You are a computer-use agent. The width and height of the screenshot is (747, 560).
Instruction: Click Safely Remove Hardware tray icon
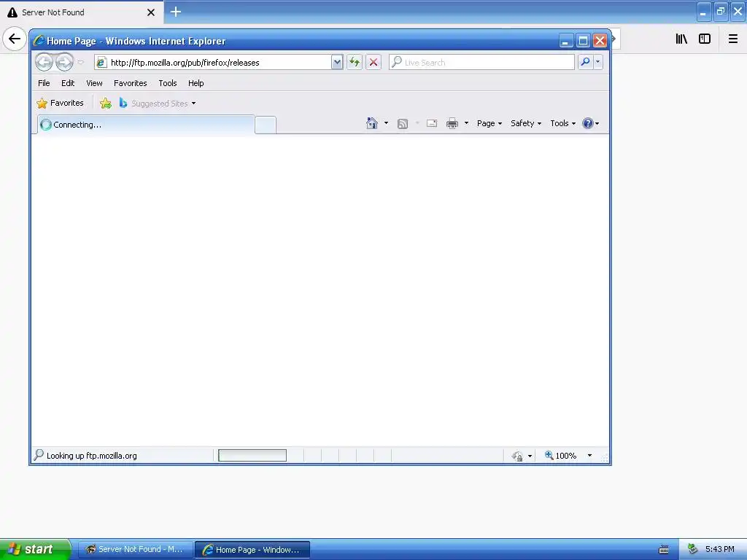pos(692,549)
